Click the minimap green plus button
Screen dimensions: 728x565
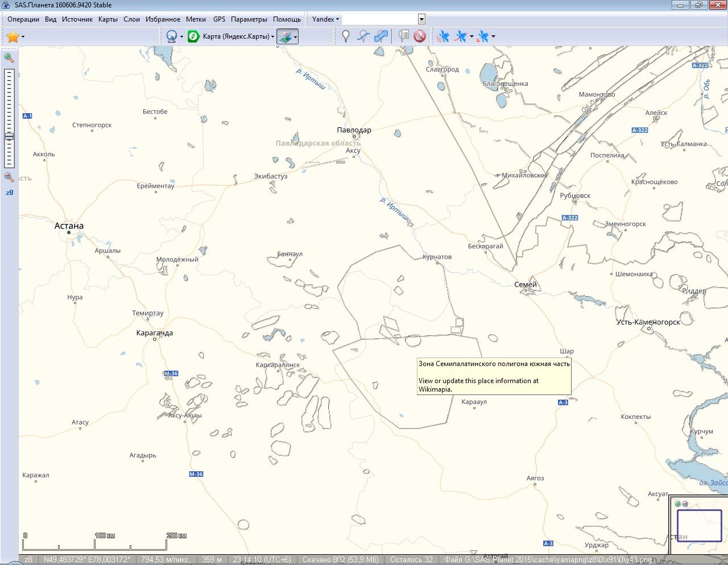coord(677,504)
